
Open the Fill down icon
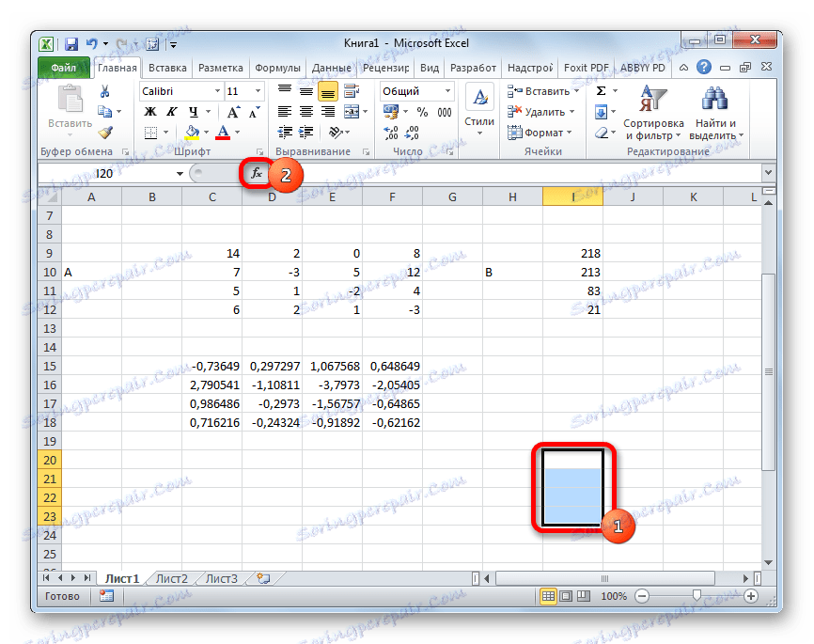click(602, 112)
